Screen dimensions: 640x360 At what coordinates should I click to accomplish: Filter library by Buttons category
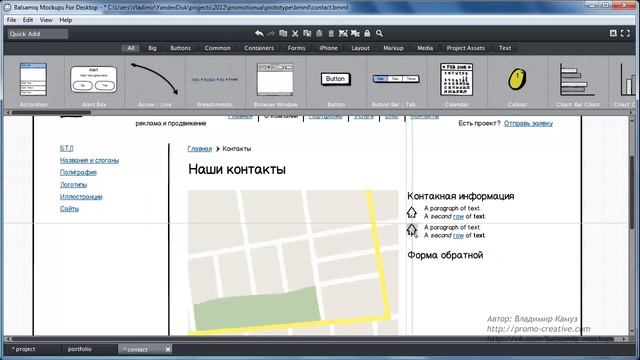[x=180, y=48]
